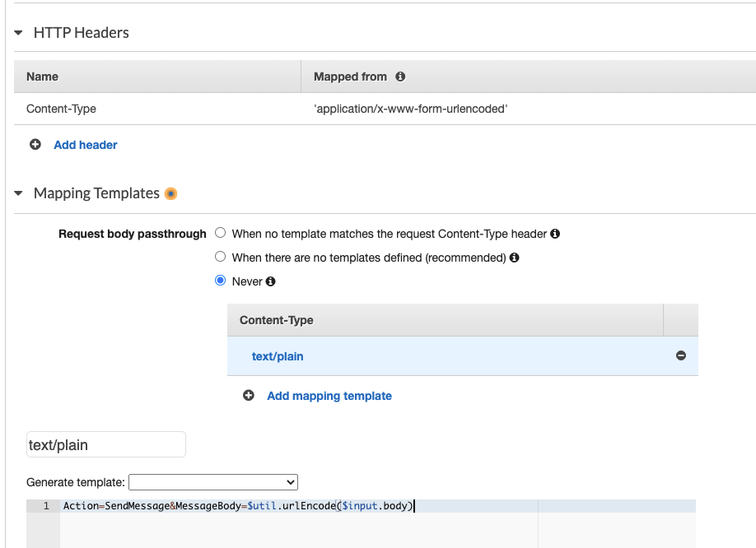Click the info icon next to Never

[x=269, y=281]
